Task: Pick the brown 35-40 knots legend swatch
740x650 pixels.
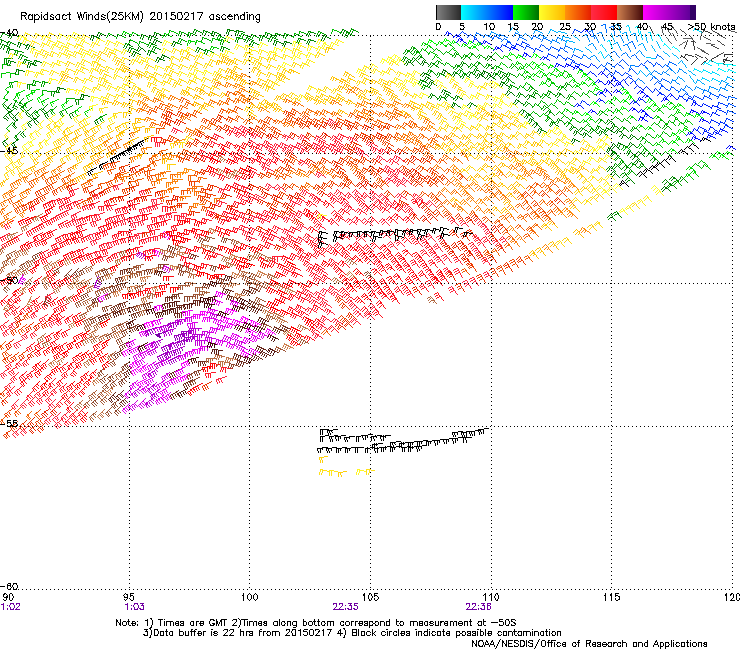Action: click(x=630, y=12)
